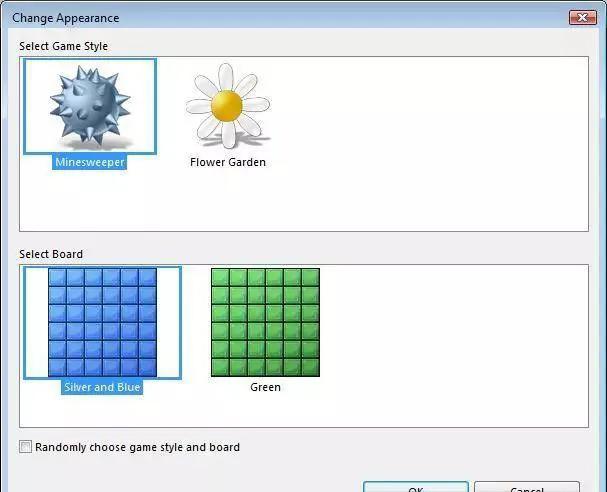Pick the Green board thumbnail
The width and height of the screenshot is (607, 492).
click(266, 322)
